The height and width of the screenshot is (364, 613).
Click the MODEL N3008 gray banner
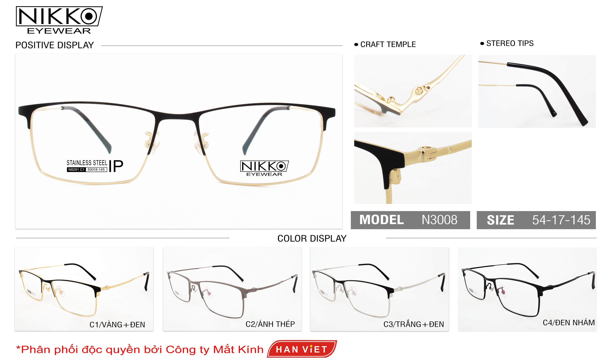410,220
